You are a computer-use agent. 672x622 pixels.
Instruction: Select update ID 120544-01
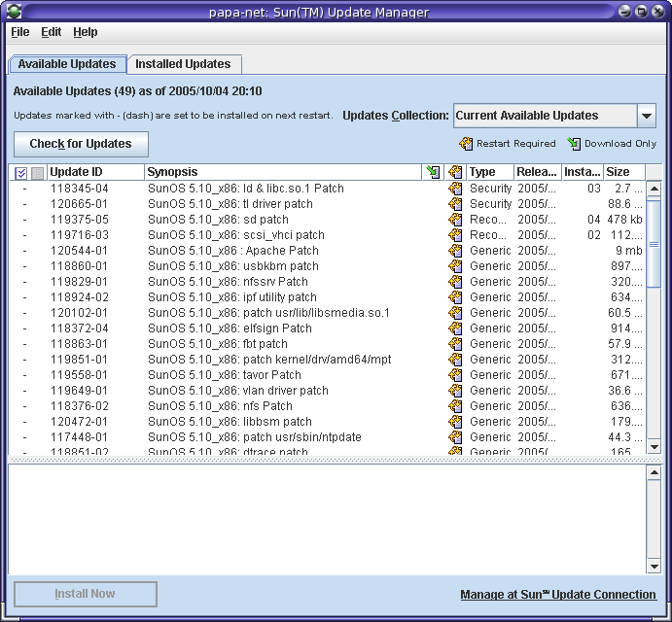point(79,250)
